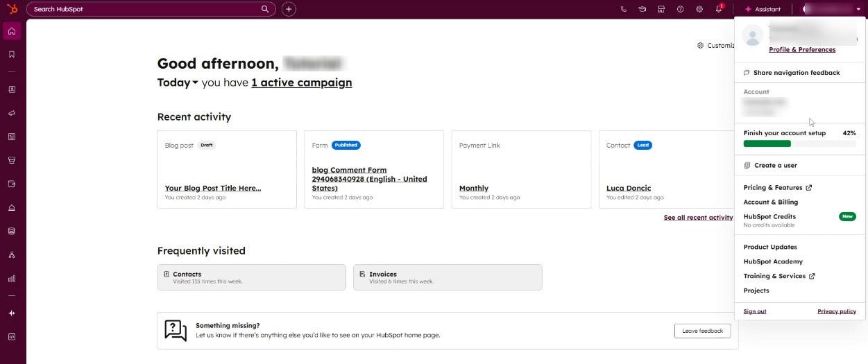Open the Breeze AI sparkle sidebar icon
The height and width of the screenshot is (364, 868).
[x=12, y=313]
